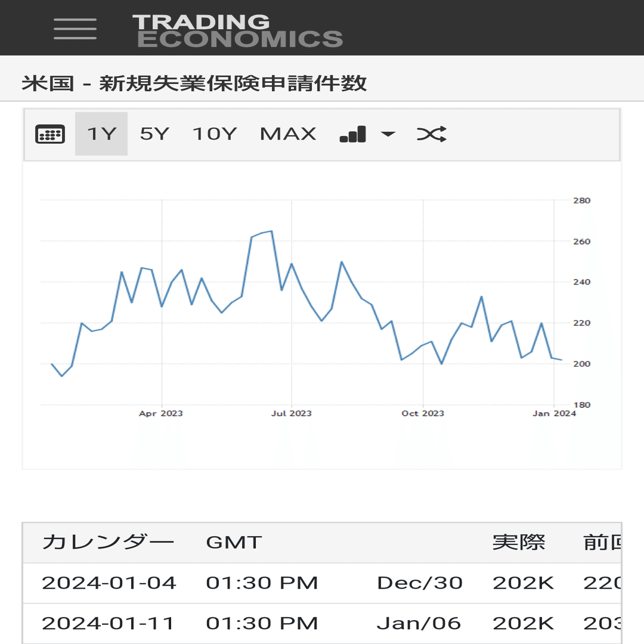Click the Dec/30 reference period cell
Screen dimensions: 644x644
[x=420, y=583]
